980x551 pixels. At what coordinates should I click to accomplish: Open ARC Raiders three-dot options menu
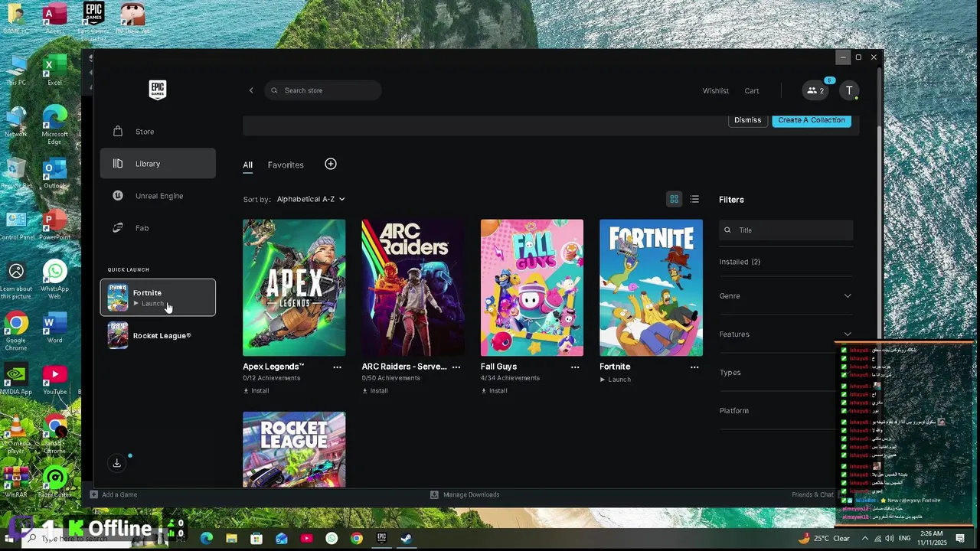456,367
